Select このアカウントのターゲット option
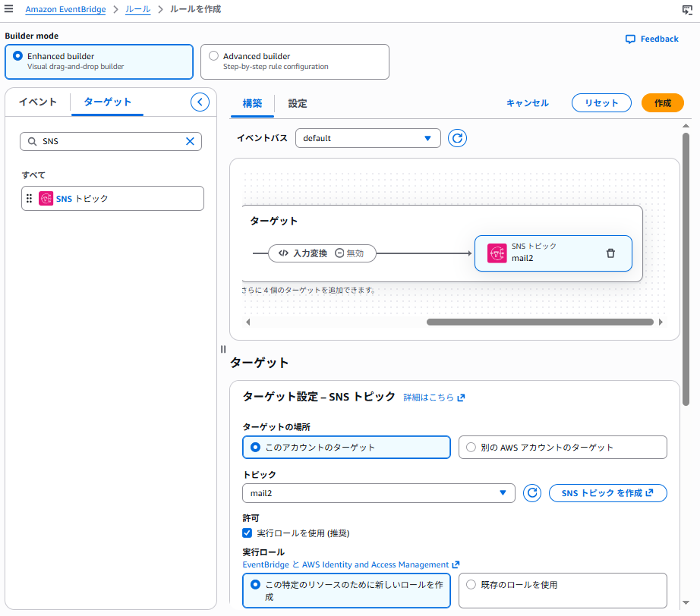700x616 pixels. click(x=346, y=448)
